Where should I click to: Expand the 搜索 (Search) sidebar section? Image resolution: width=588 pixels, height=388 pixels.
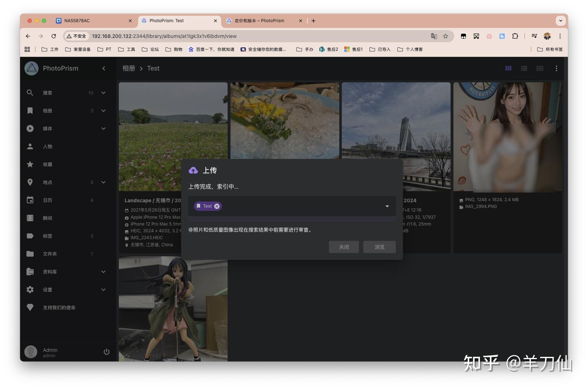[x=103, y=93]
